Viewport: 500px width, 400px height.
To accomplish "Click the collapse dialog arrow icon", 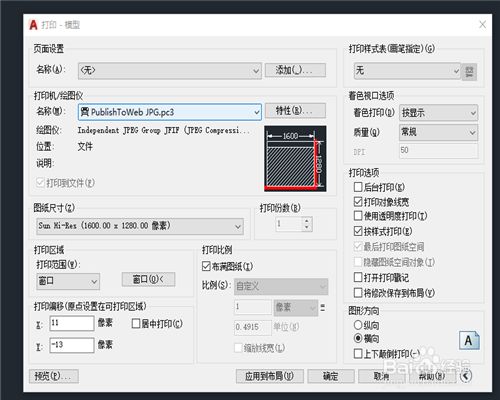I will coord(466,376).
